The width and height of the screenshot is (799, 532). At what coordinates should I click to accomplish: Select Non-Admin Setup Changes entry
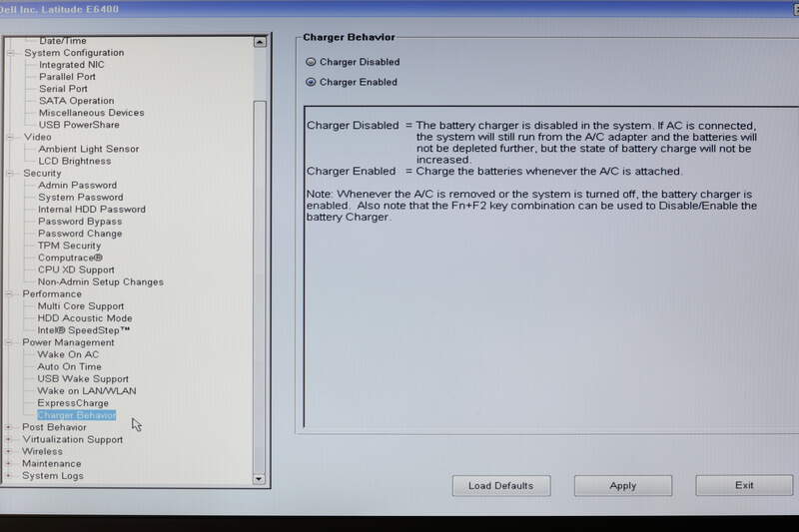coord(101,282)
